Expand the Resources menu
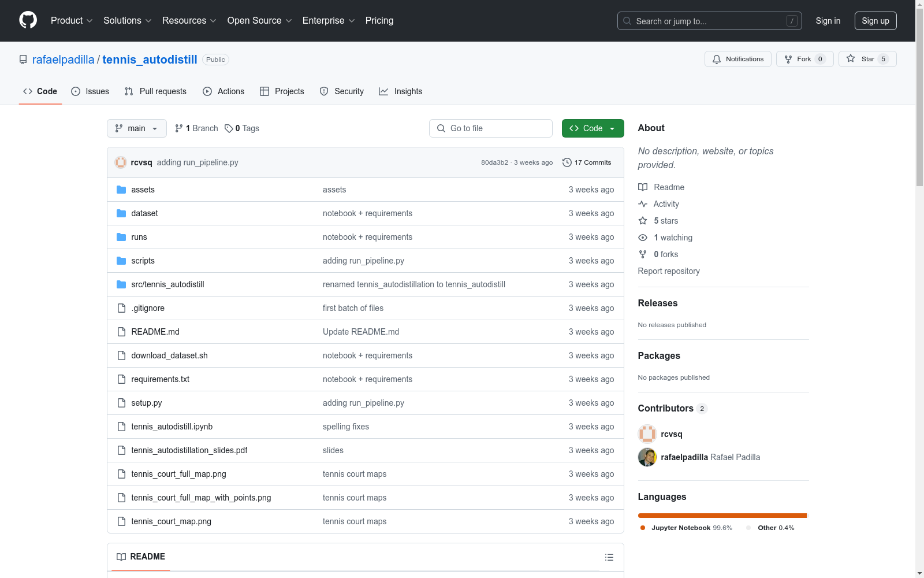This screenshot has height=578, width=924. [189, 20]
